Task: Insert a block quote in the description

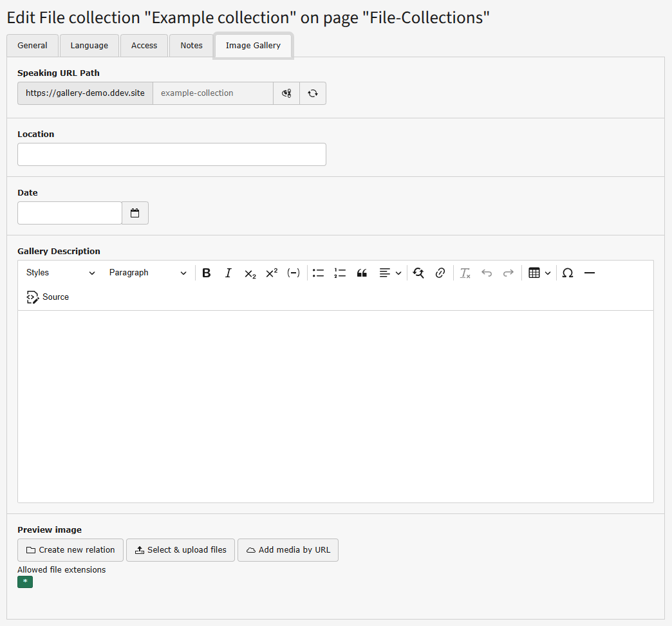Action: [362, 273]
